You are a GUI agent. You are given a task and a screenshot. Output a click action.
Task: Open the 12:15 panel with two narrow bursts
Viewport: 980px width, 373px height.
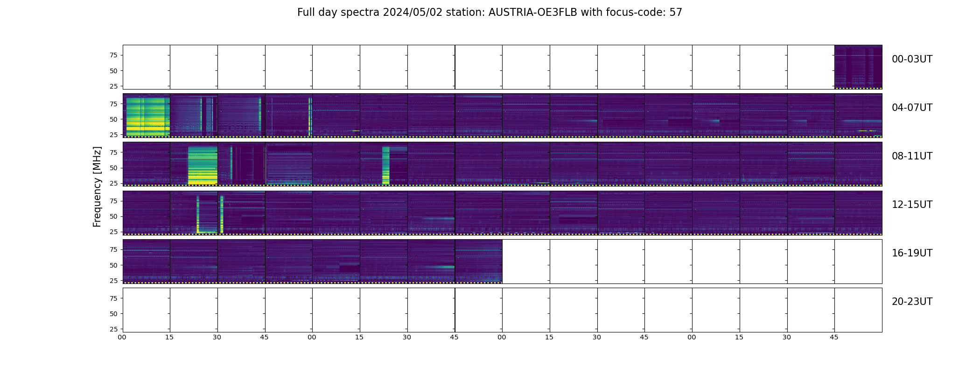point(194,213)
